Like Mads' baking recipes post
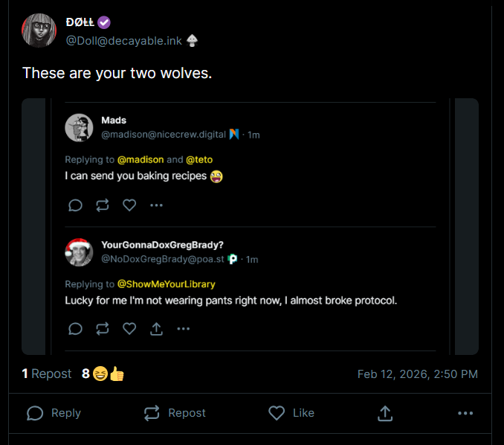 tap(129, 205)
